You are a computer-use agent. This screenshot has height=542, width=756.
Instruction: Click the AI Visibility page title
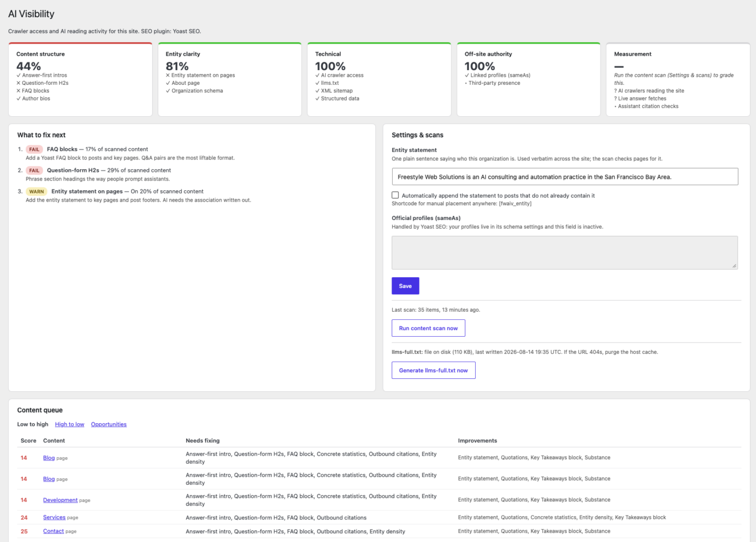coord(31,14)
